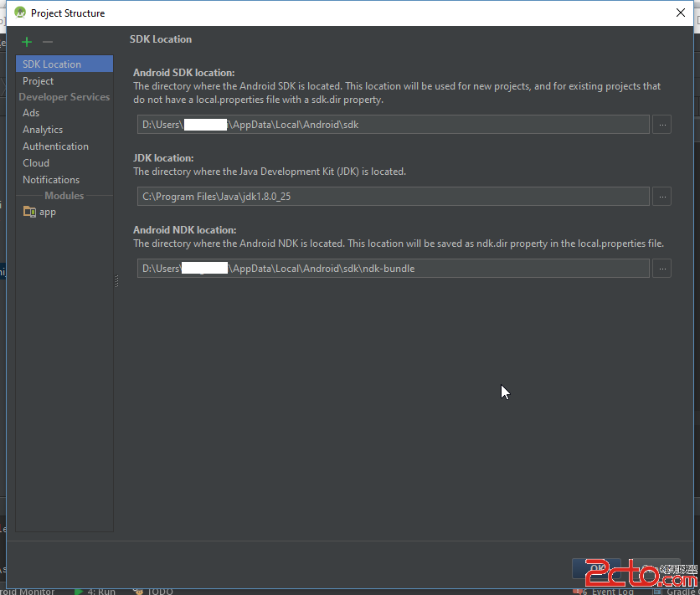The width and height of the screenshot is (700, 595).
Task: Open Cloud developer service
Action: 64,163
